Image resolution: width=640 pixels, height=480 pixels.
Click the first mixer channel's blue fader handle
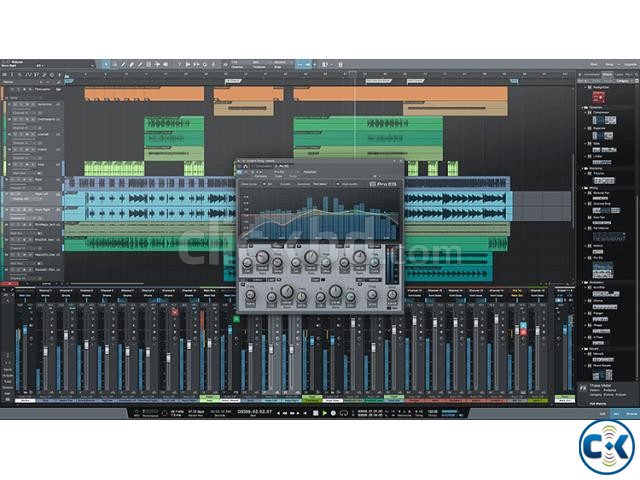pyautogui.click(x=25, y=329)
